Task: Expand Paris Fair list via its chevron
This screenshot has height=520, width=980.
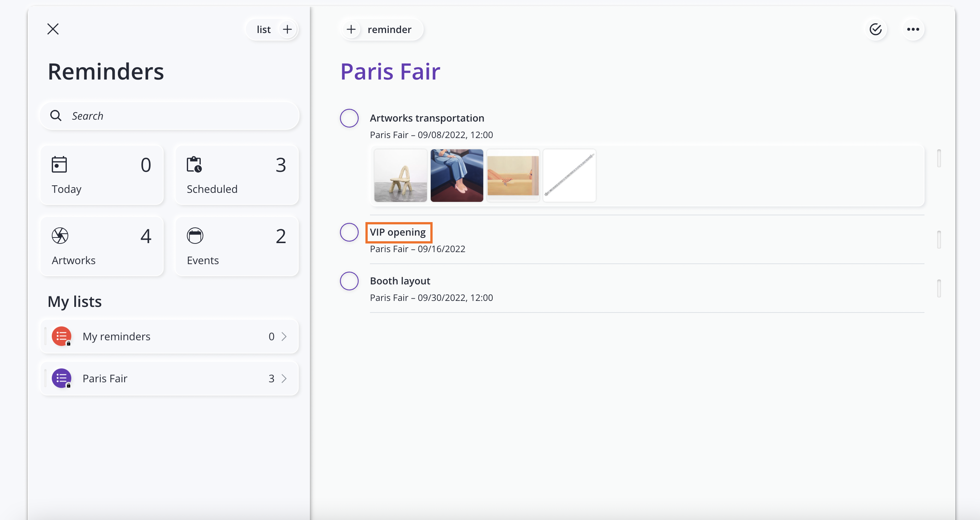Action: click(284, 378)
